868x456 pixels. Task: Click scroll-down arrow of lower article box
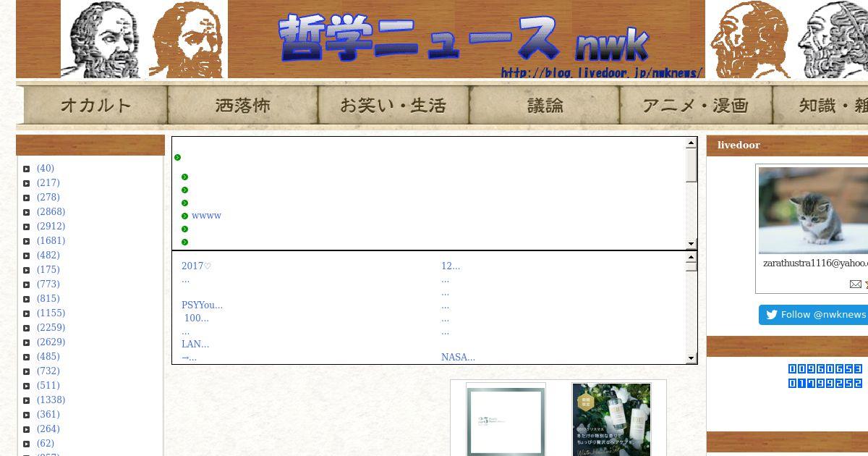(x=691, y=358)
